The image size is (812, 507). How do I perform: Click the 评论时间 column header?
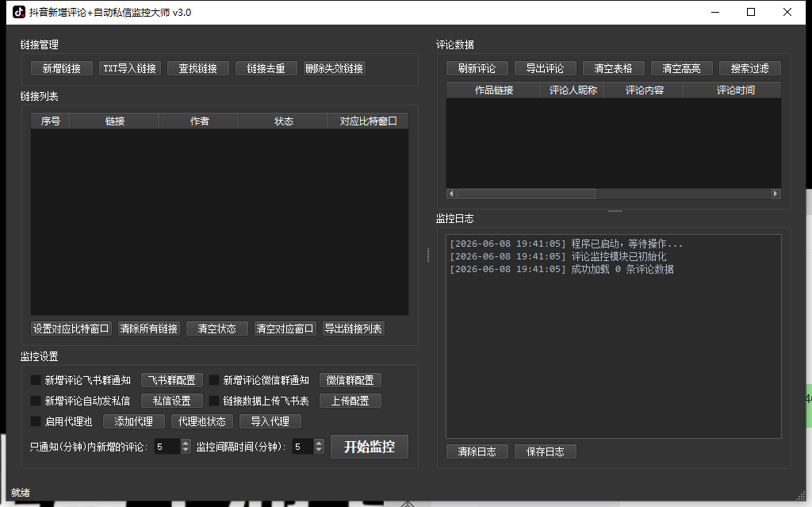point(733,90)
